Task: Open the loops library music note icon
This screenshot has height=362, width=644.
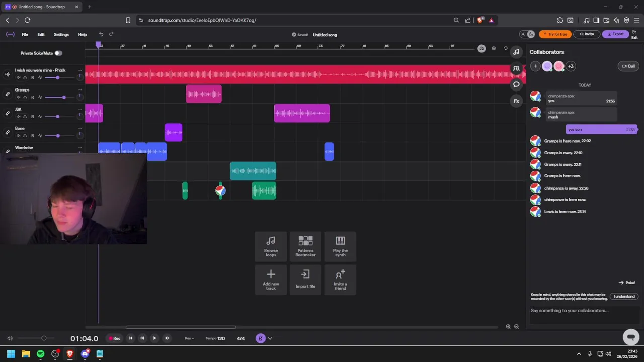Action: pos(516,52)
